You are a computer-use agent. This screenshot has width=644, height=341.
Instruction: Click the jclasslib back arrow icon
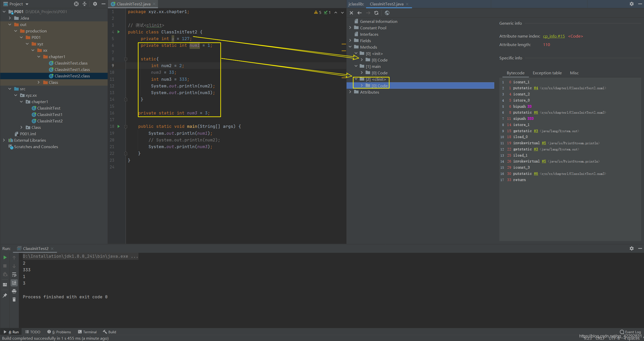[x=359, y=13]
